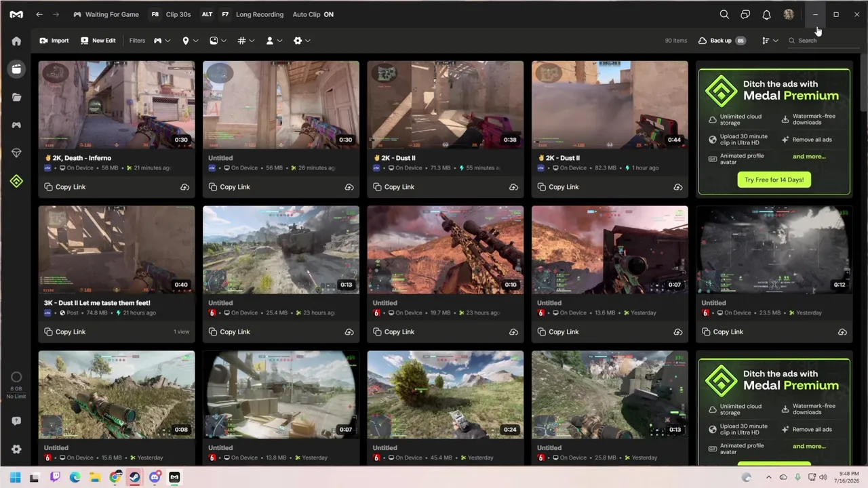The height and width of the screenshot is (488, 868).
Task: Open the sort order dropdown
Action: 770,41
